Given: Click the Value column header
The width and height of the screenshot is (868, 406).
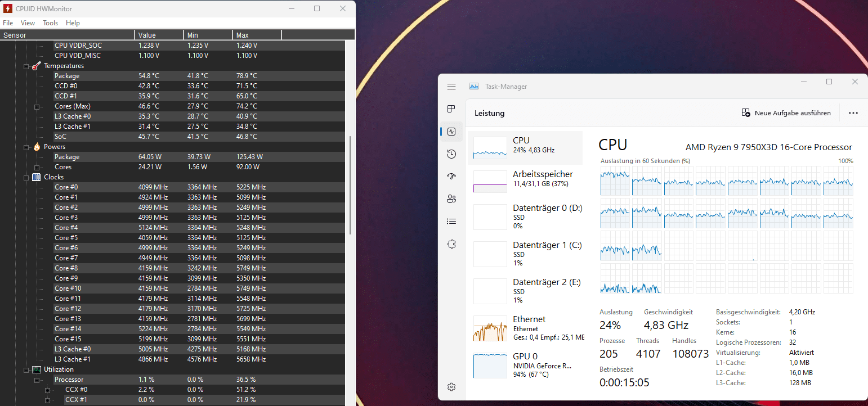Looking at the screenshot, I should point(159,35).
